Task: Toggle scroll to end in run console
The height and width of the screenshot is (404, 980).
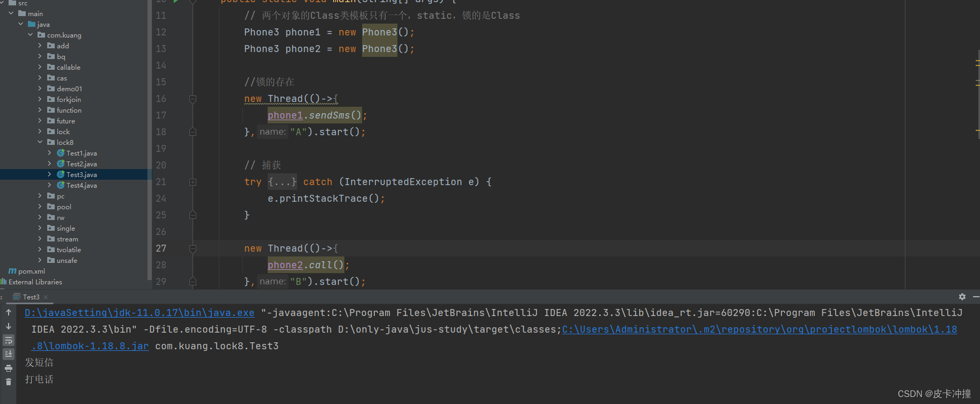Action: (x=9, y=354)
